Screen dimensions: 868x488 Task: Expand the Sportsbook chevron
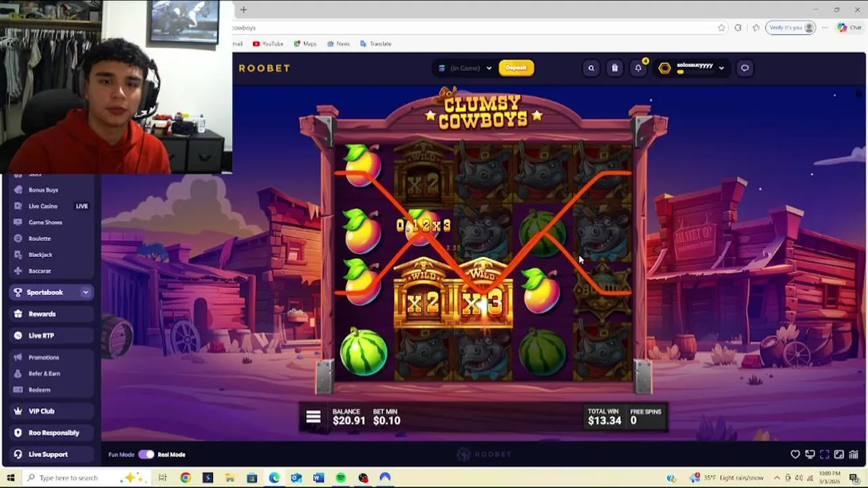tap(85, 292)
